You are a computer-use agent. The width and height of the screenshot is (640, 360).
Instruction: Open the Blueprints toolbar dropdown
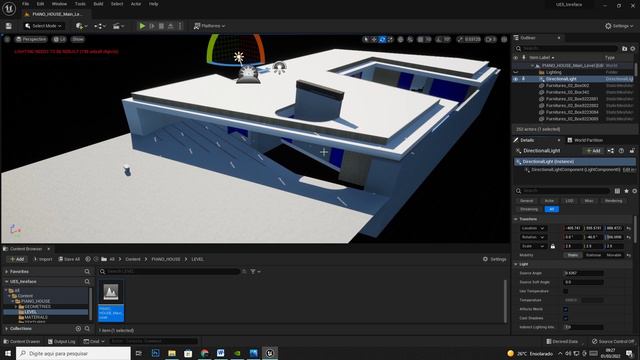(x=100, y=26)
